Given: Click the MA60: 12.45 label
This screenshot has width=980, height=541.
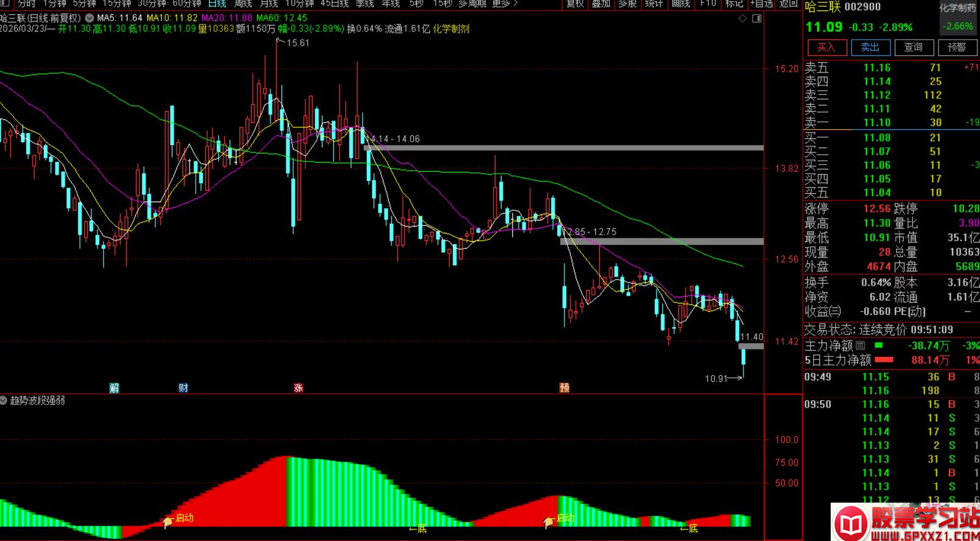Looking at the screenshot, I should click(282, 18).
